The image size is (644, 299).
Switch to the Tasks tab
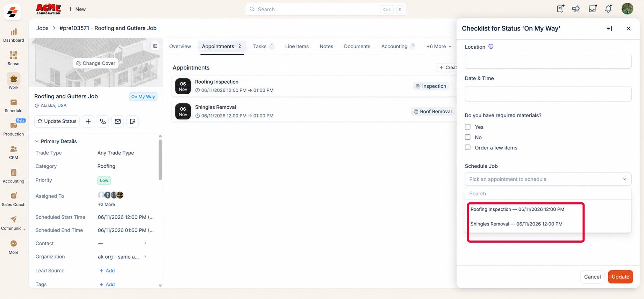(x=264, y=46)
